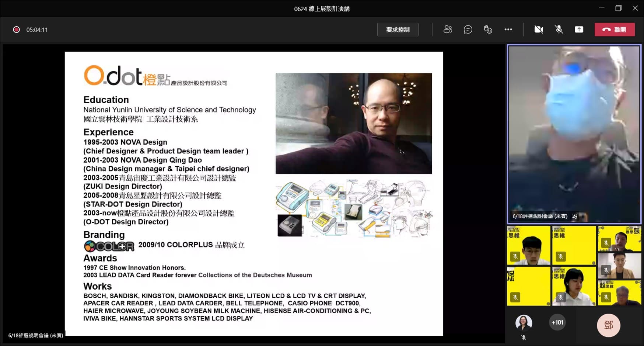This screenshot has height=346, width=644.
Task: Click the Works heading in the slide
Action: (x=97, y=286)
